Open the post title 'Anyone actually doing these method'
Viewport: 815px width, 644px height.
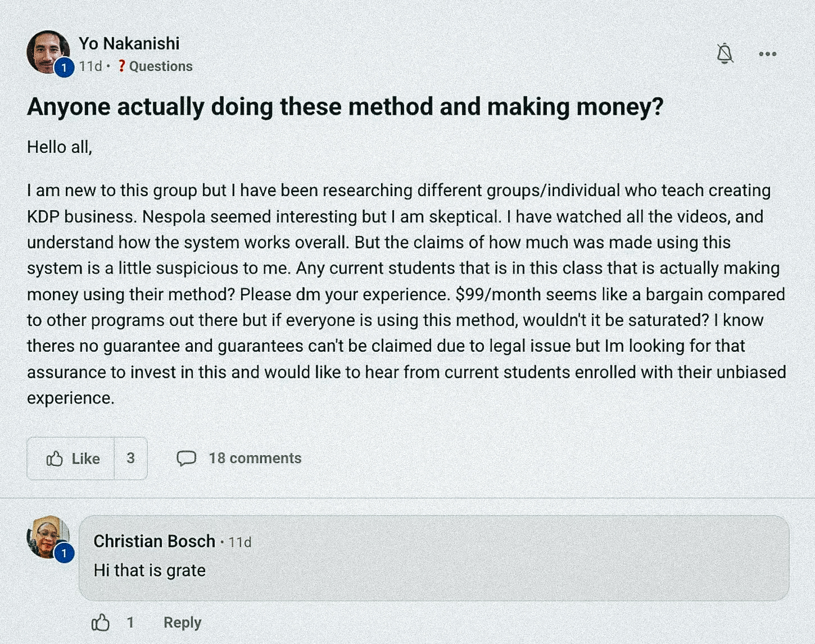click(x=345, y=106)
